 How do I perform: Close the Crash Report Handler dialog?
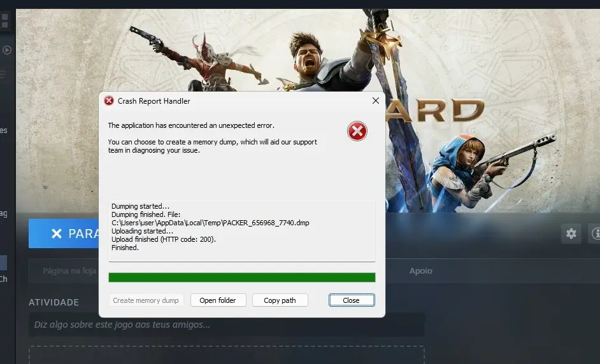(352, 300)
